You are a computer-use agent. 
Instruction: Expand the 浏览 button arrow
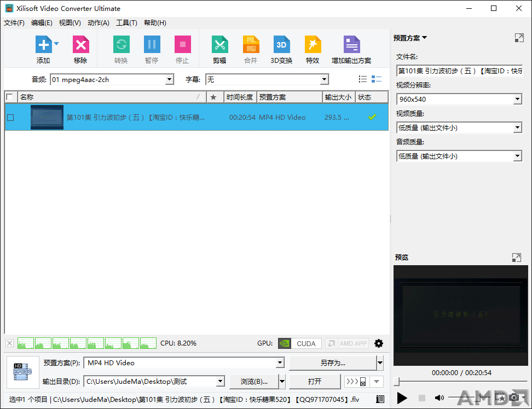[282, 382]
